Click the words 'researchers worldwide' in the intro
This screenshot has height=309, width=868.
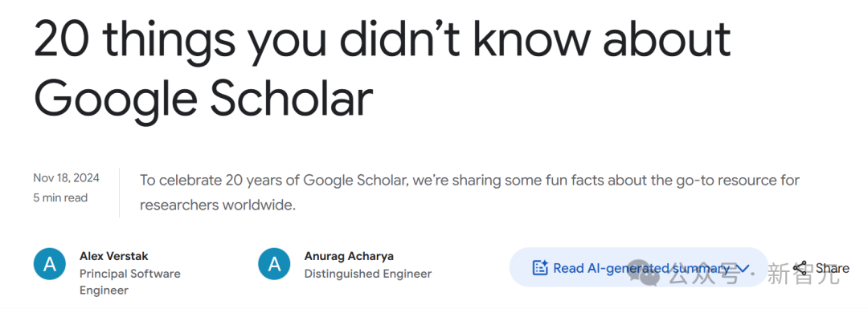tap(218, 205)
